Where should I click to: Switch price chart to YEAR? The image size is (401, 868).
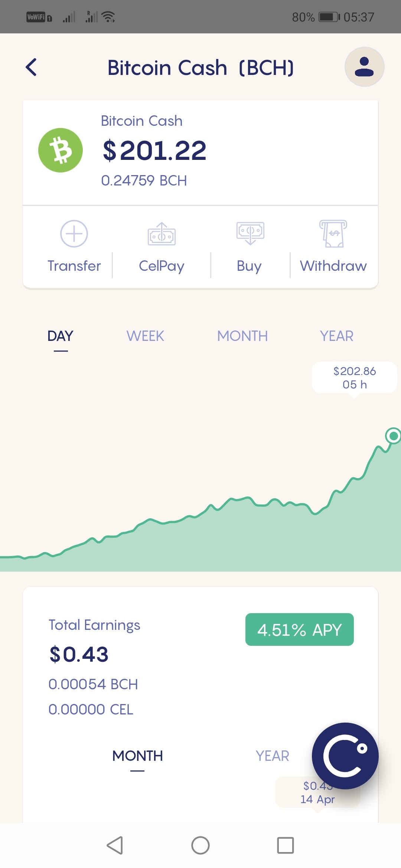337,336
